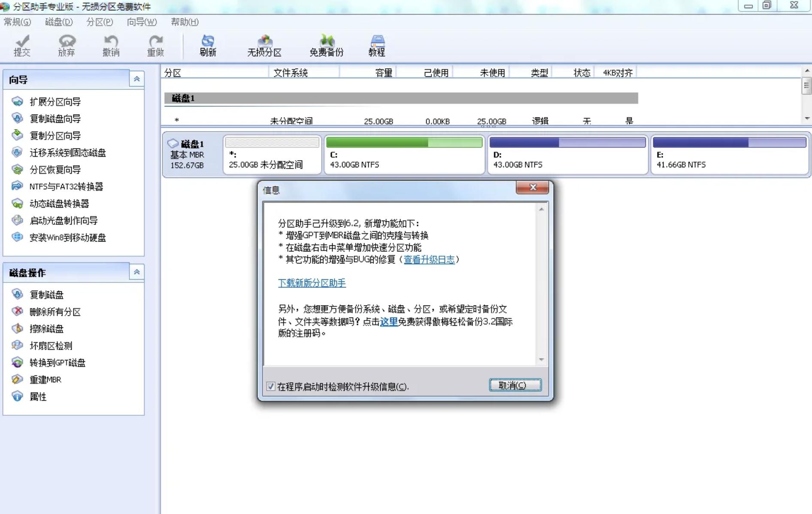Click the 4KB对齐 column header
This screenshot has width=812, height=514.
(x=615, y=73)
